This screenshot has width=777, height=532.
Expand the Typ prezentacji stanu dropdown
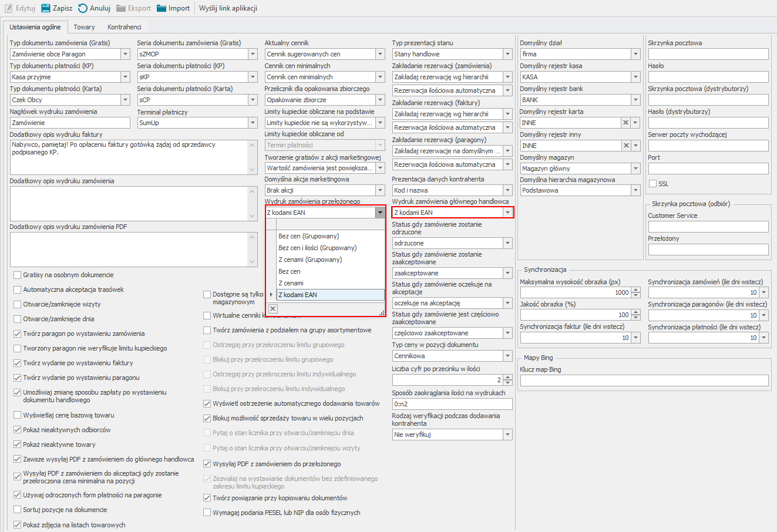point(507,54)
